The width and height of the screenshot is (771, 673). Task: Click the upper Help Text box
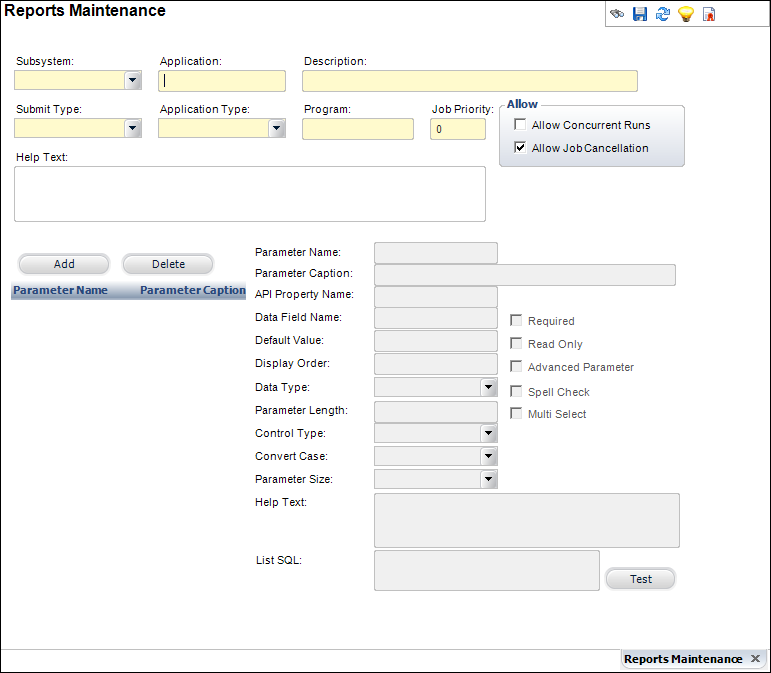coord(250,194)
